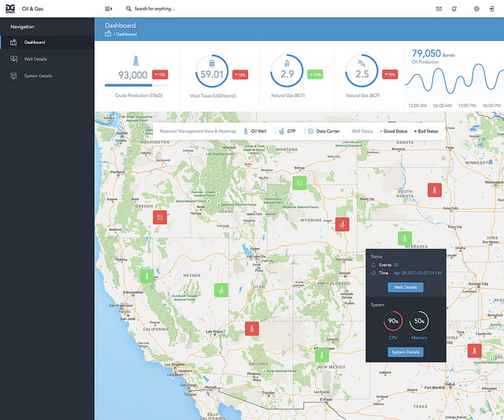504x420 pixels.
Task: Click the red oil well marker in Oklahoma
Action: click(474, 351)
